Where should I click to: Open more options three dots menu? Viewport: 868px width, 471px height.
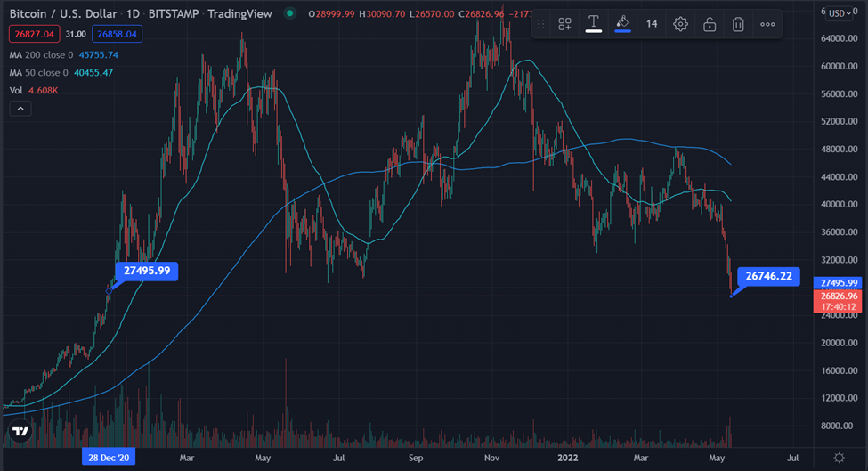(x=767, y=24)
